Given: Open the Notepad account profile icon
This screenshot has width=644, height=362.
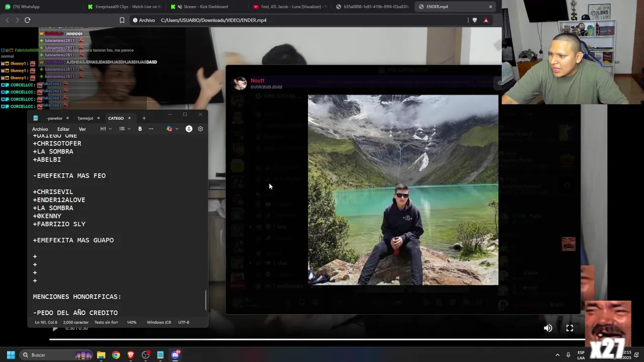Looking at the screenshot, I should point(189,129).
